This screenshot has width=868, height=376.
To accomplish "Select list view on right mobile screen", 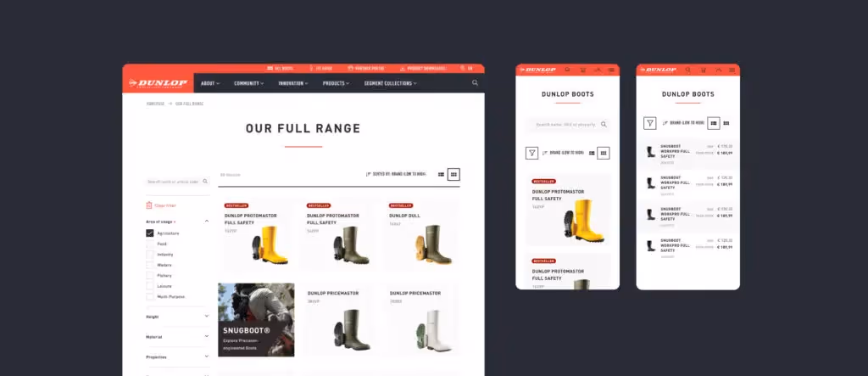I will 714,123.
